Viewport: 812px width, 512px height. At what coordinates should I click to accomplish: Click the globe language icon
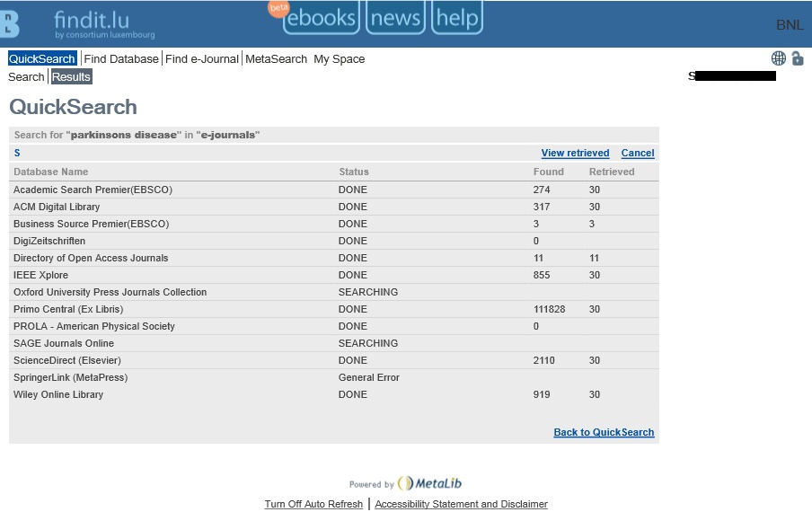(x=779, y=58)
